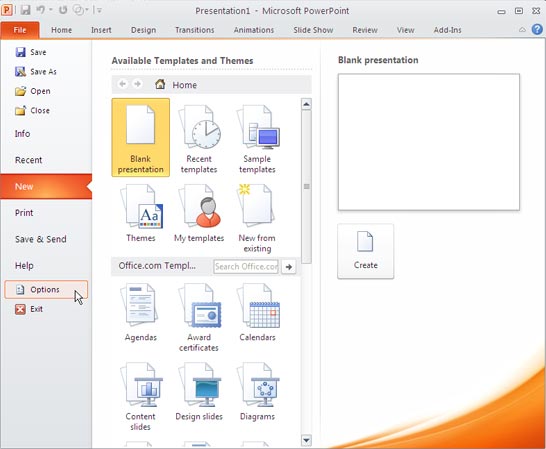Image resolution: width=546 pixels, height=449 pixels.
Task: Open the Save & Send page
Action: click(x=41, y=239)
